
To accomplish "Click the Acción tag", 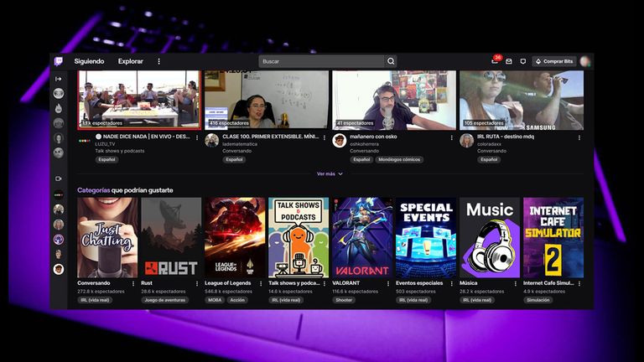I will pyautogui.click(x=237, y=300).
